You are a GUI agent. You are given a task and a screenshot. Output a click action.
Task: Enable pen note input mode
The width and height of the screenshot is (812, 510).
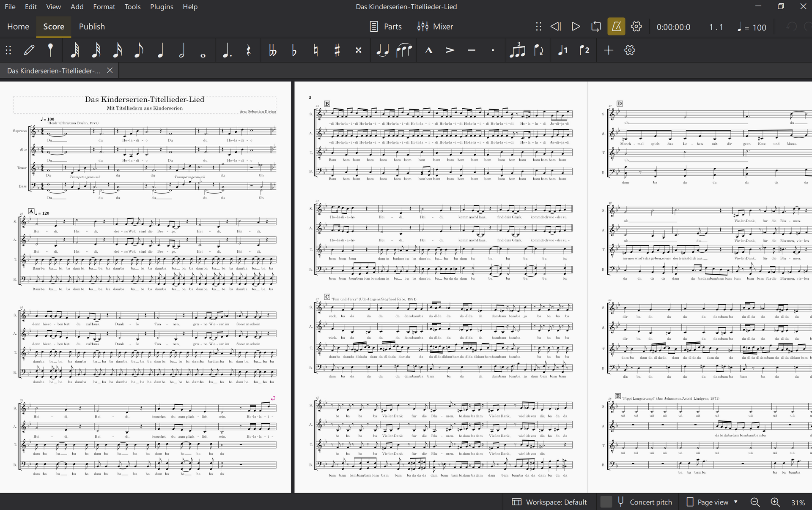tap(29, 50)
